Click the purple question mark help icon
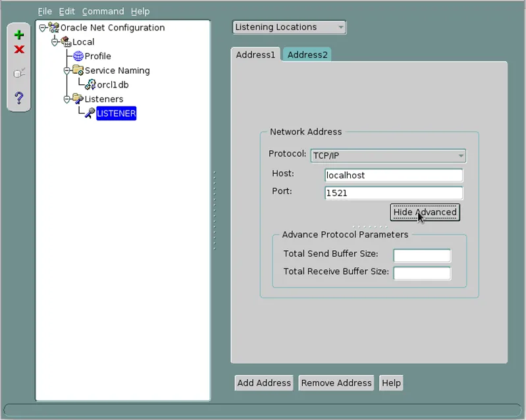This screenshot has width=526, height=420. pyautogui.click(x=19, y=97)
